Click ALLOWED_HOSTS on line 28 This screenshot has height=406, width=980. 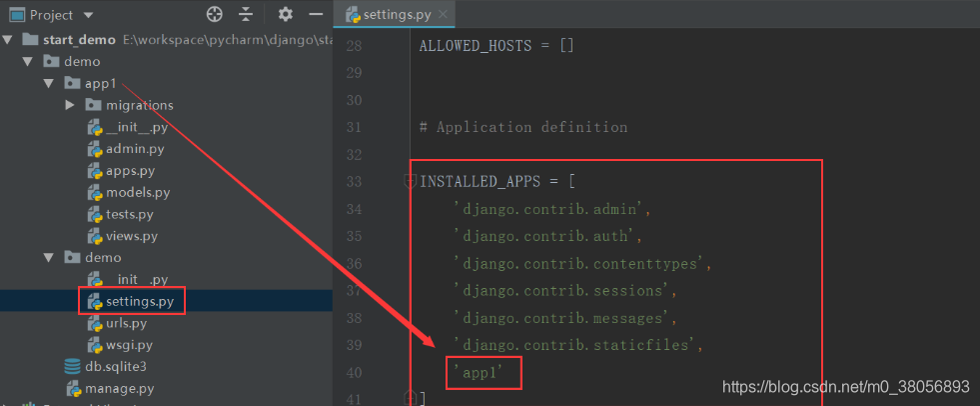click(475, 46)
